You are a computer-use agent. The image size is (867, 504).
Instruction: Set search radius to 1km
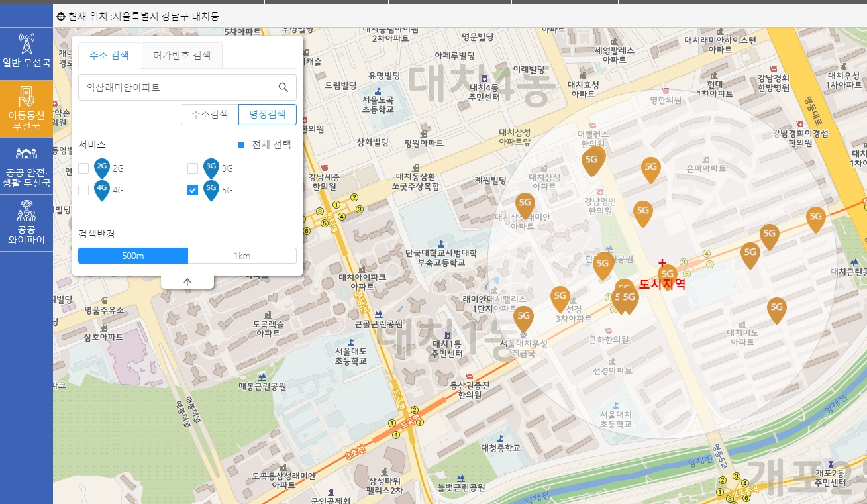pyautogui.click(x=242, y=256)
